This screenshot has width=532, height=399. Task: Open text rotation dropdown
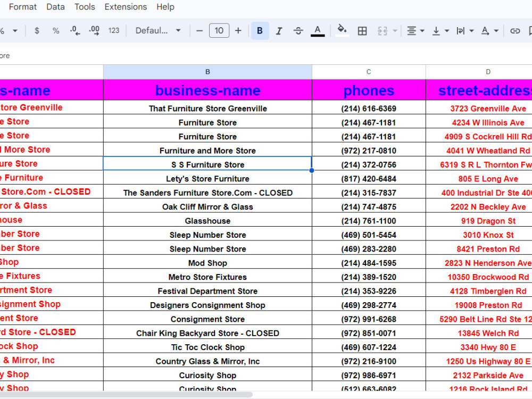(489, 31)
